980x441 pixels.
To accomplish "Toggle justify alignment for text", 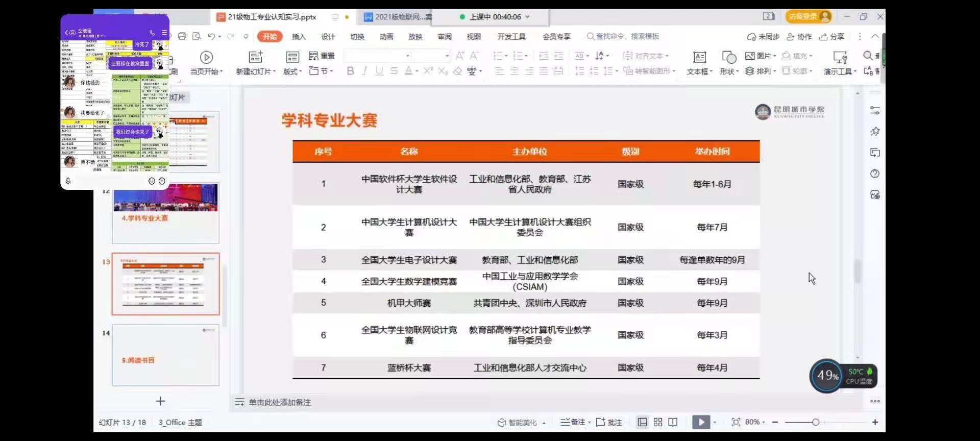I will pyautogui.click(x=544, y=71).
